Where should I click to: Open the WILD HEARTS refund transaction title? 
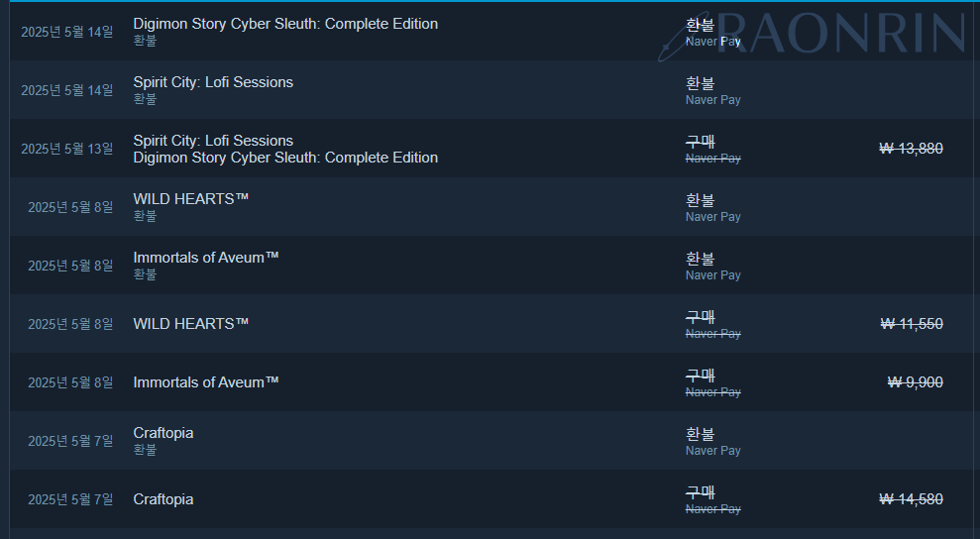coord(190,199)
